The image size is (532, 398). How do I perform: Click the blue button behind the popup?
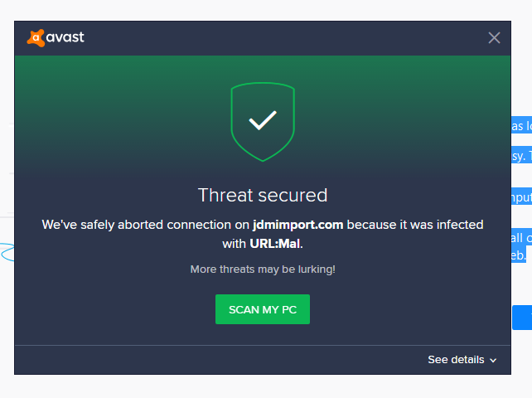tap(522, 318)
